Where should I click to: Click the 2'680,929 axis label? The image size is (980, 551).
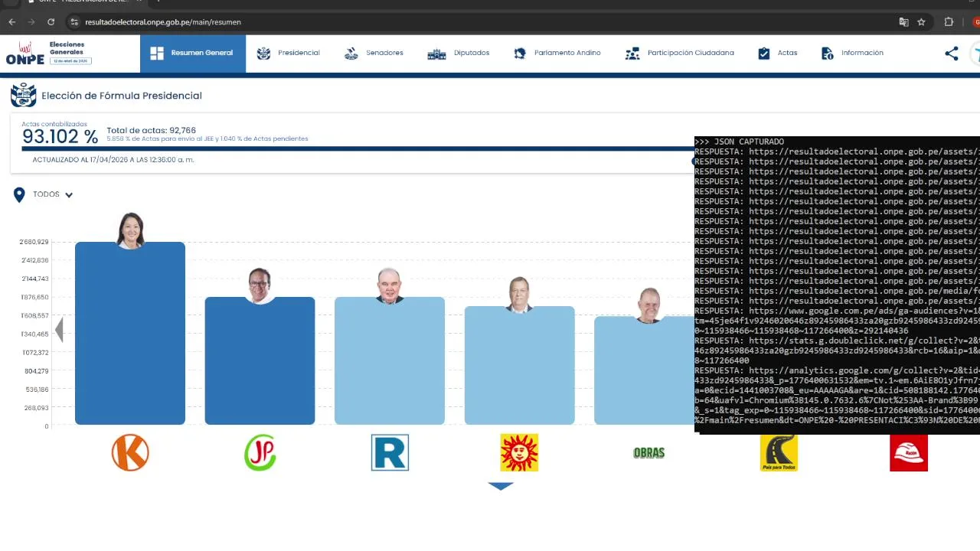pyautogui.click(x=34, y=242)
